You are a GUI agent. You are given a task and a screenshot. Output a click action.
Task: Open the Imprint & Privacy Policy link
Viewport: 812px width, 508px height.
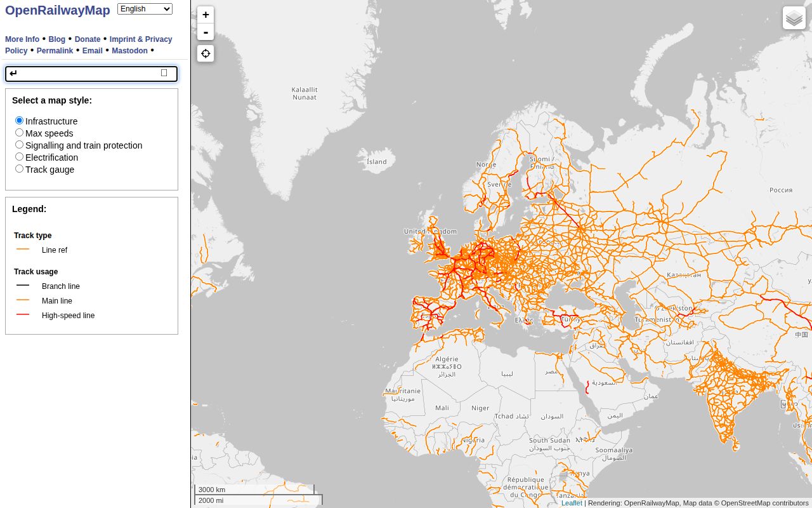click(x=141, y=39)
